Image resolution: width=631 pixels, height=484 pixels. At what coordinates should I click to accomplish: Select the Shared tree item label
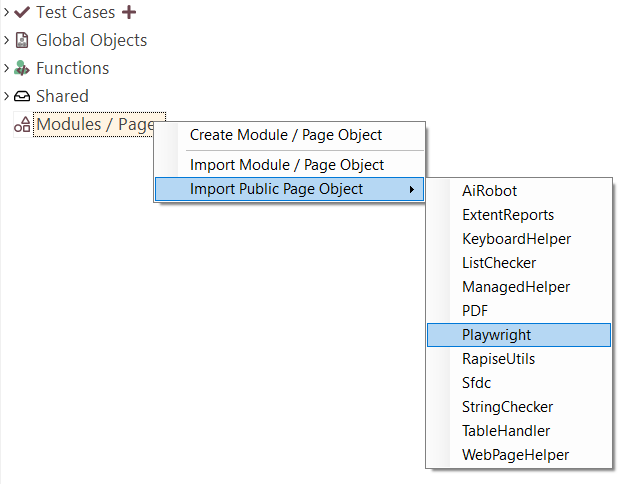pos(62,97)
